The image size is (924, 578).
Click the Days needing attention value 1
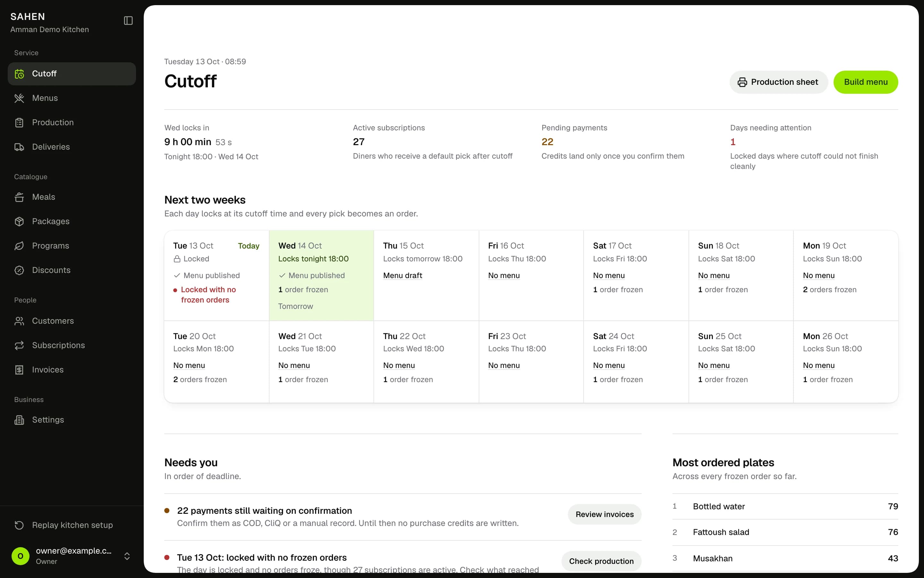tap(733, 142)
